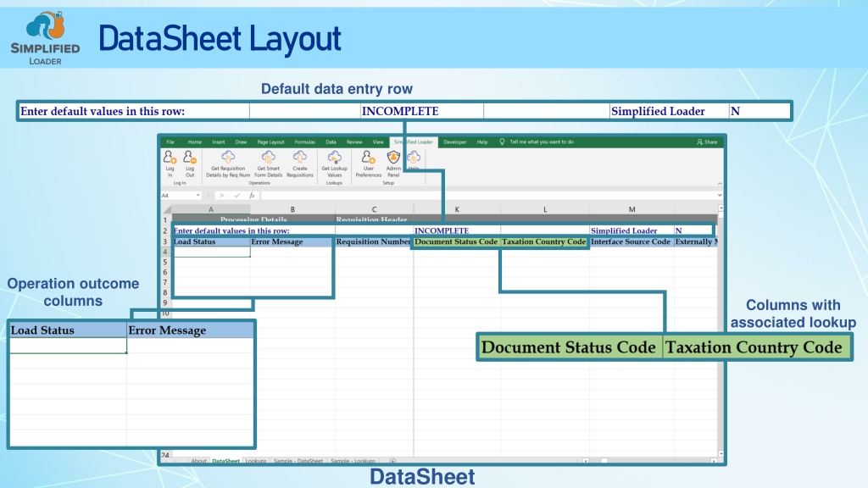The width and height of the screenshot is (868, 488).
Task: Select column B header
Action: [292, 210]
